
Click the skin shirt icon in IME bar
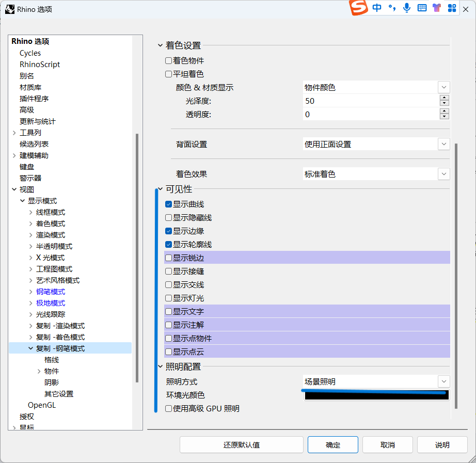pos(437,8)
